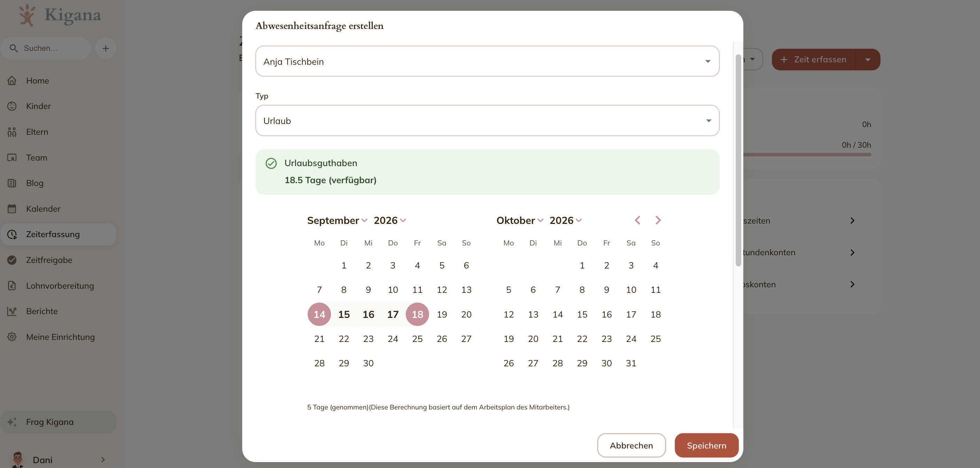Click the dialog's vertical scrollbar
Image resolution: width=980 pixels, height=468 pixels.
click(x=738, y=160)
